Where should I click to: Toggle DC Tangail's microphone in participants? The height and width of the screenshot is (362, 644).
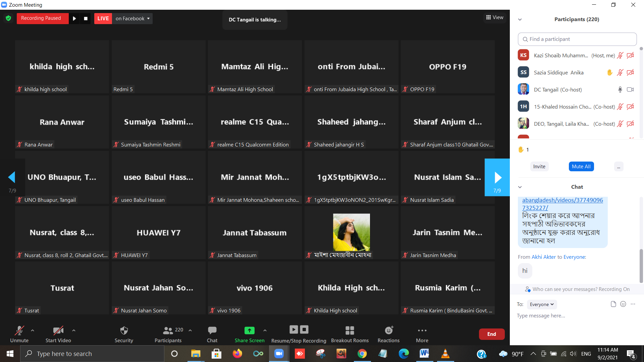click(620, 89)
